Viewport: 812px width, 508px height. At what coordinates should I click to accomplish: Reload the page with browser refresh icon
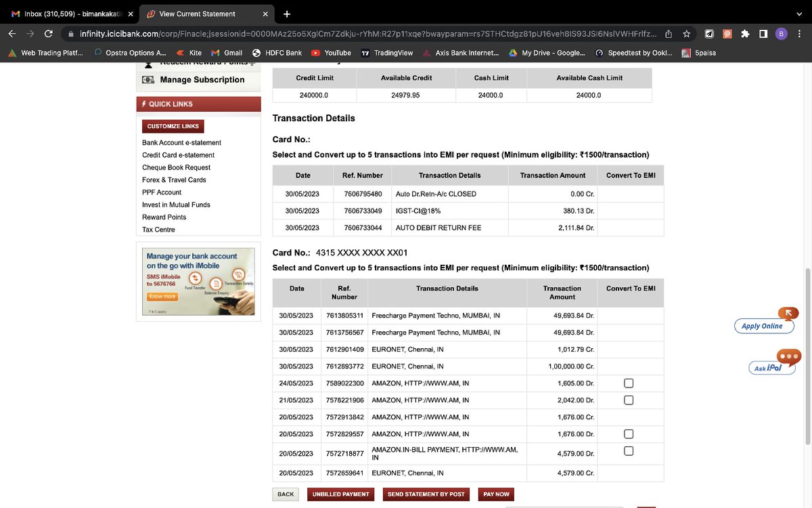[x=48, y=33]
